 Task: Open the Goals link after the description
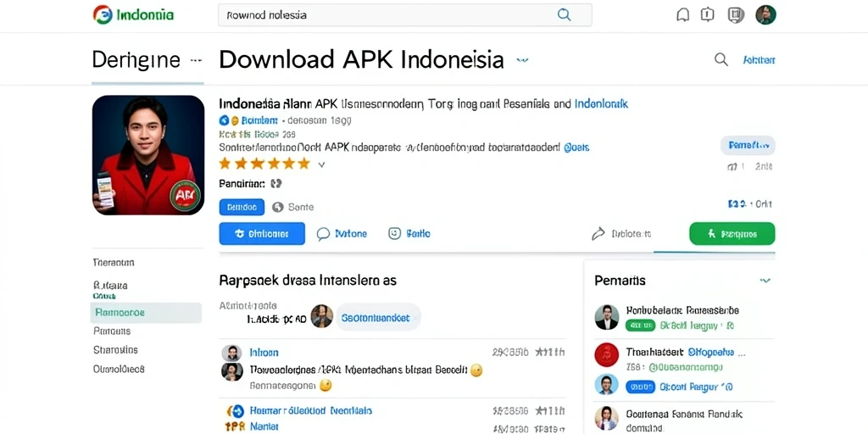point(576,147)
